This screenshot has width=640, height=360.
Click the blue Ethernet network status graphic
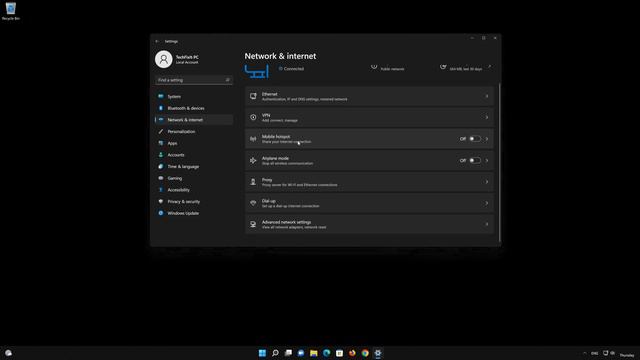257,71
